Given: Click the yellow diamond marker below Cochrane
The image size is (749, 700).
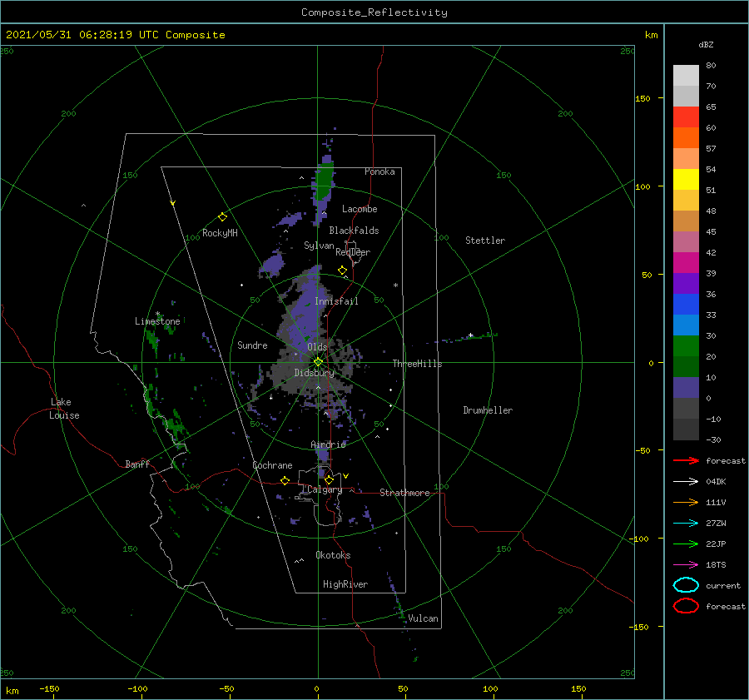Looking at the screenshot, I should click(x=285, y=480).
